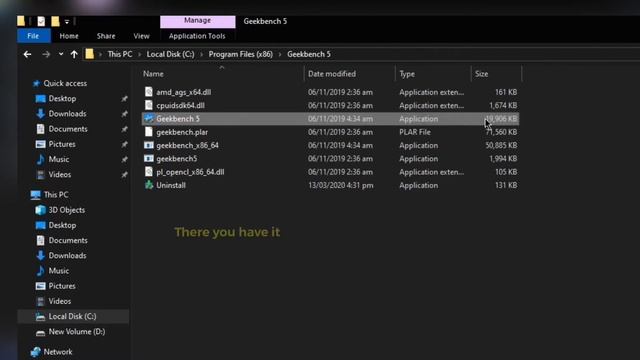Expand chevron after Program Files (x86) breadcrumb
The width and height of the screenshot is (640, 360).
coord(280,54)
